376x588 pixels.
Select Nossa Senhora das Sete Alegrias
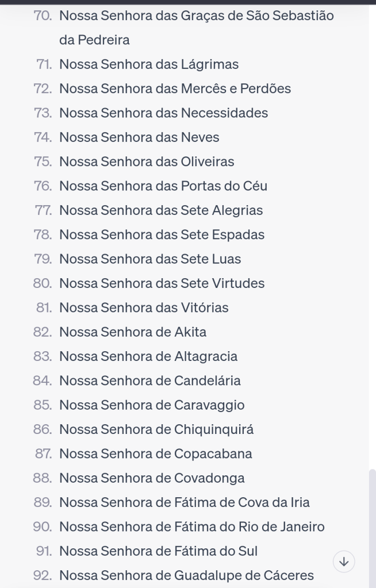coord(161,210)
